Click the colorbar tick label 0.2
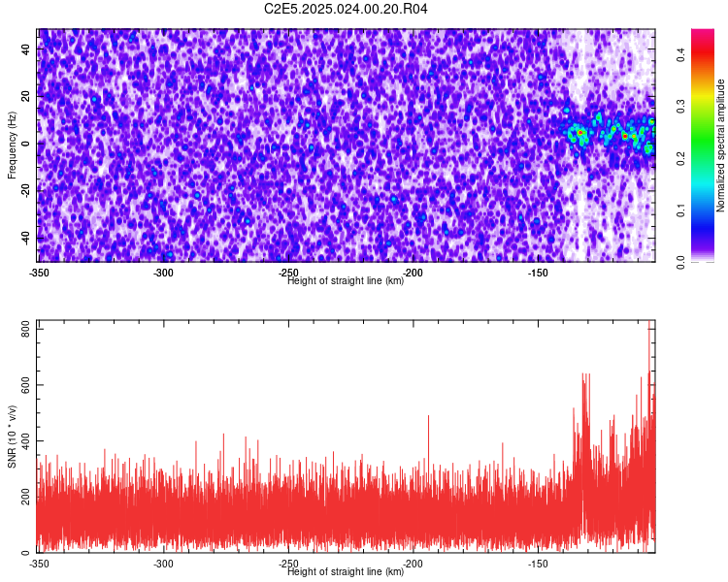 (681, 158)
